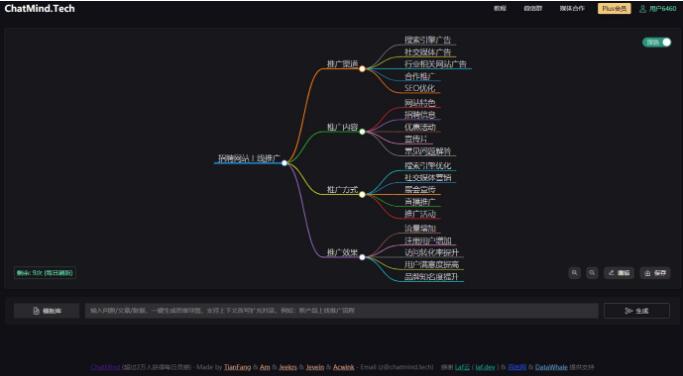Select the SEO优化 mind map node
The image size is (683, 376).
[x=419, y=88]
